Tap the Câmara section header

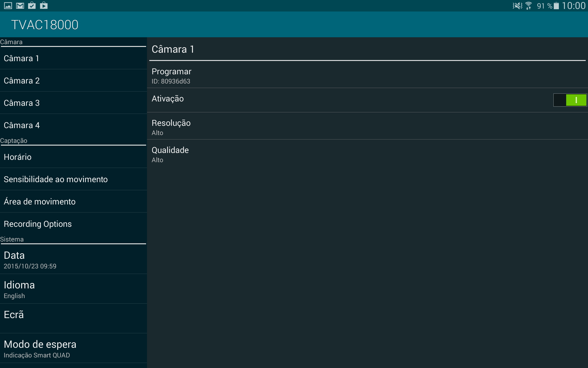click(x=11, y=42)
